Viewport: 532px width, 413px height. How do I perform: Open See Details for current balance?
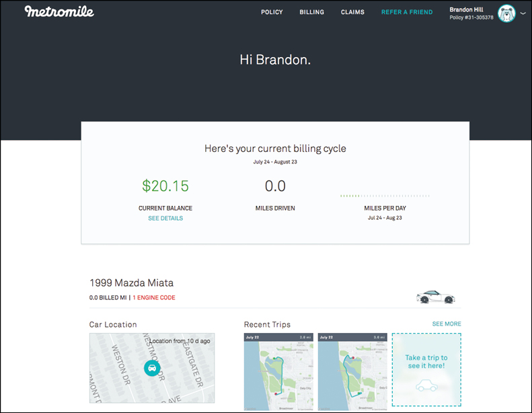pos(165,218)
